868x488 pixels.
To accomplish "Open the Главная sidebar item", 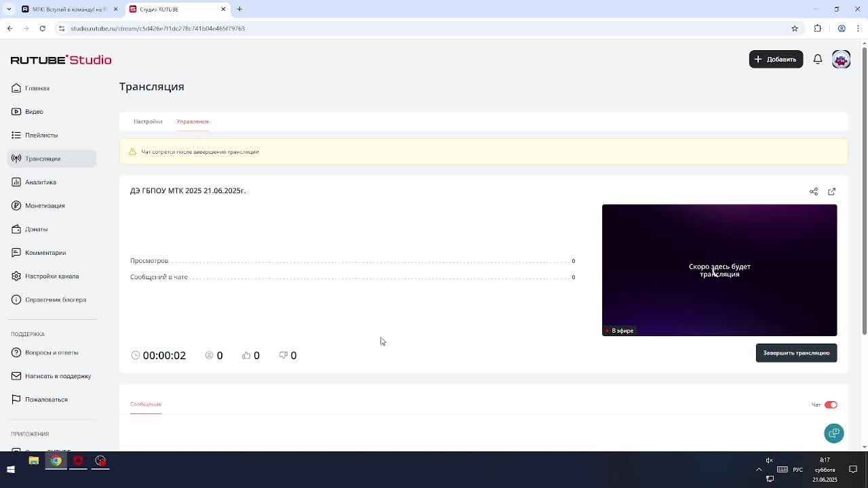I will click(x=37, y=88).
